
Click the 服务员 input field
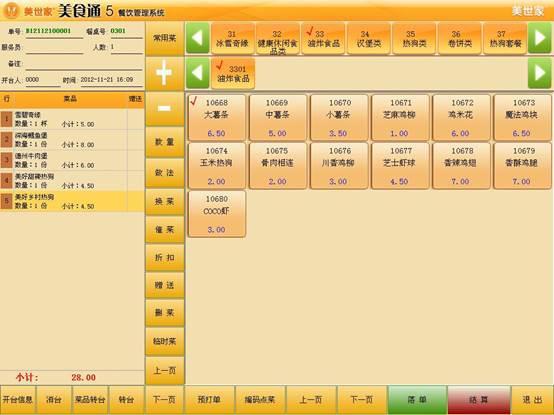coord(54,47)
